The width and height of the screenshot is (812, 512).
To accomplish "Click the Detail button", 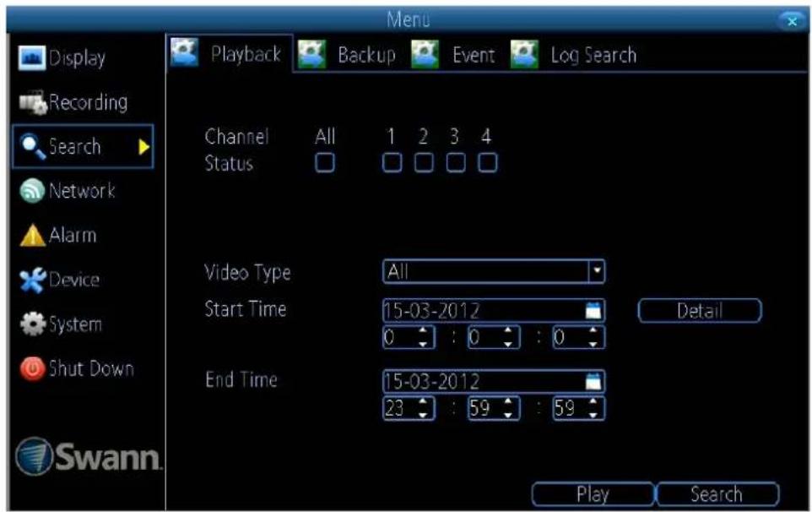I will (700, 311).
